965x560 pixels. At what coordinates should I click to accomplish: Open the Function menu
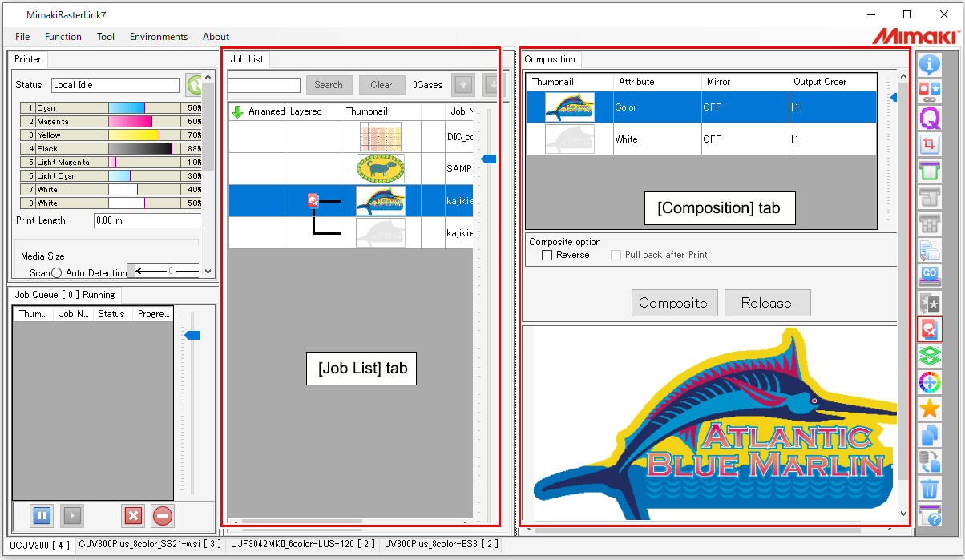click(63, 36)
